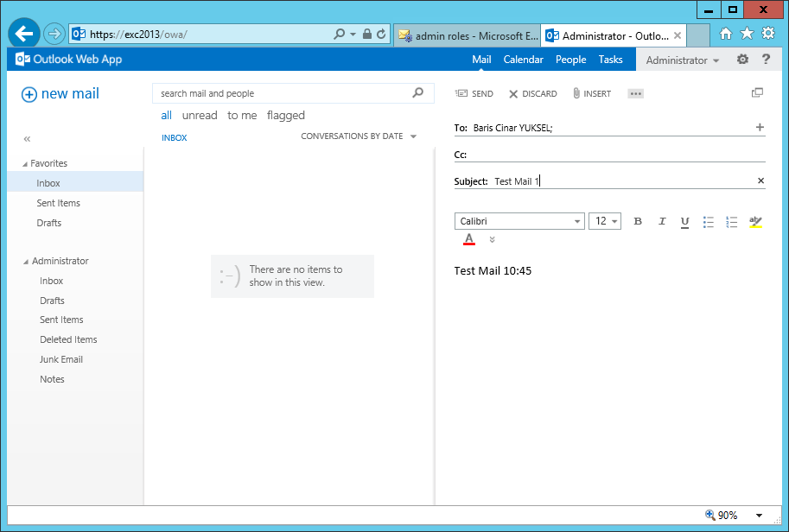The width and height of the screenshot is (789, 532).
Task: Click the plus icon to add recipients
Action: click(x=760, y=127)
